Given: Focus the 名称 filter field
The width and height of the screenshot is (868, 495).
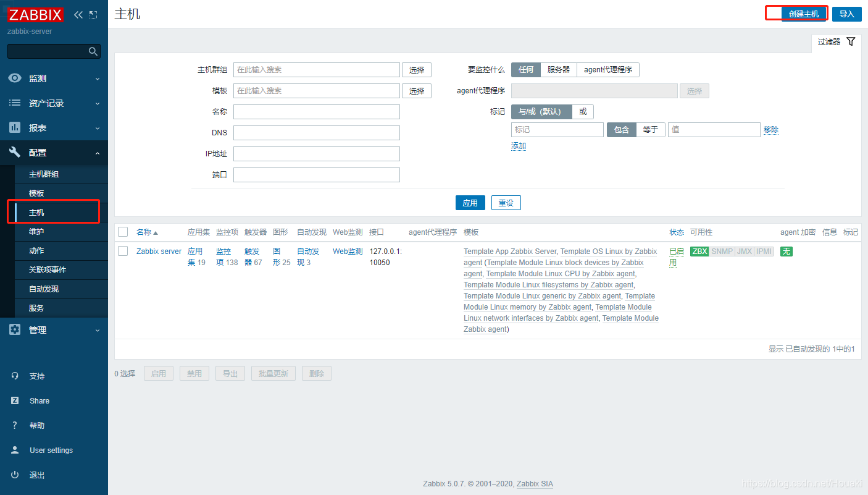Looking at the screenshot, I should click(x=317, y=112).
